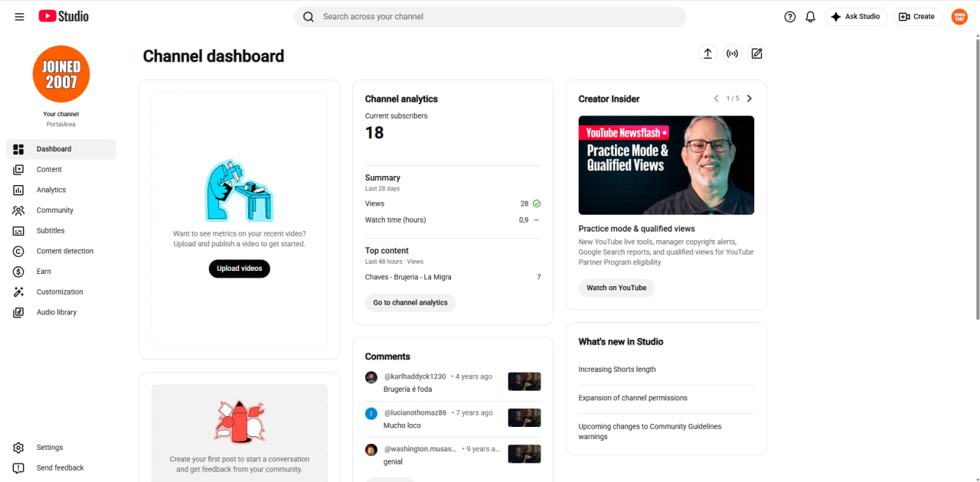This screenshot has width=980, height=482.
Task: Click the Upload videos button
Action: [240, 269]
